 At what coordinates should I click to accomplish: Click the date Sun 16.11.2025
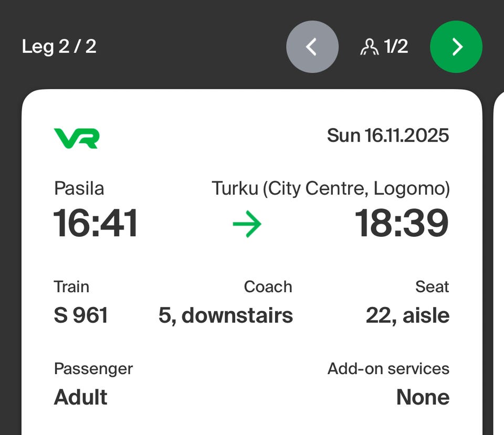point(388,135)
